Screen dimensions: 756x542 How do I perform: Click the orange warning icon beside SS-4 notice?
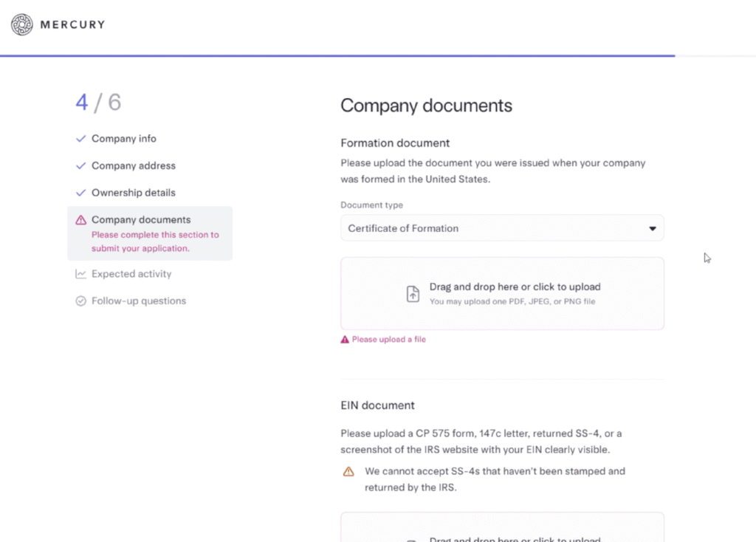pyautogui.click(x=348, y=472)
